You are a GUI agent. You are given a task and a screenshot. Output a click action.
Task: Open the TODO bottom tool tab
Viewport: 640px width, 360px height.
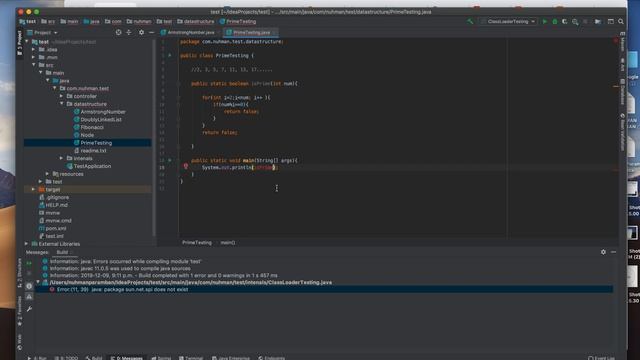click(x=66, y=358)
